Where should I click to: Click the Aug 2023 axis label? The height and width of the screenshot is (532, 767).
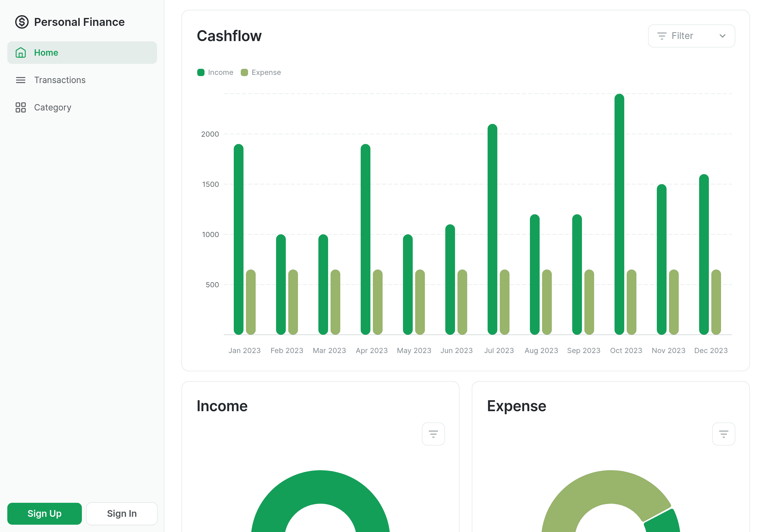541,350
